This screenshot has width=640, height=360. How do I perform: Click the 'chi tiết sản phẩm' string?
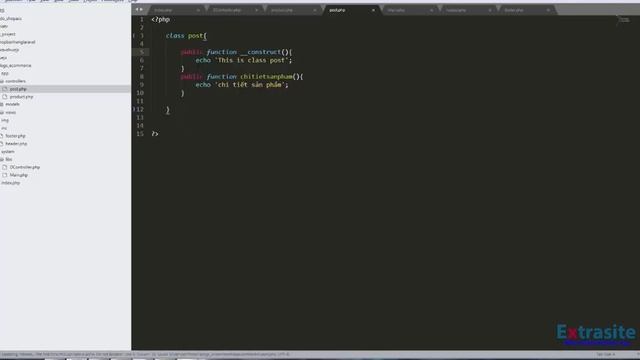point(250,85)
